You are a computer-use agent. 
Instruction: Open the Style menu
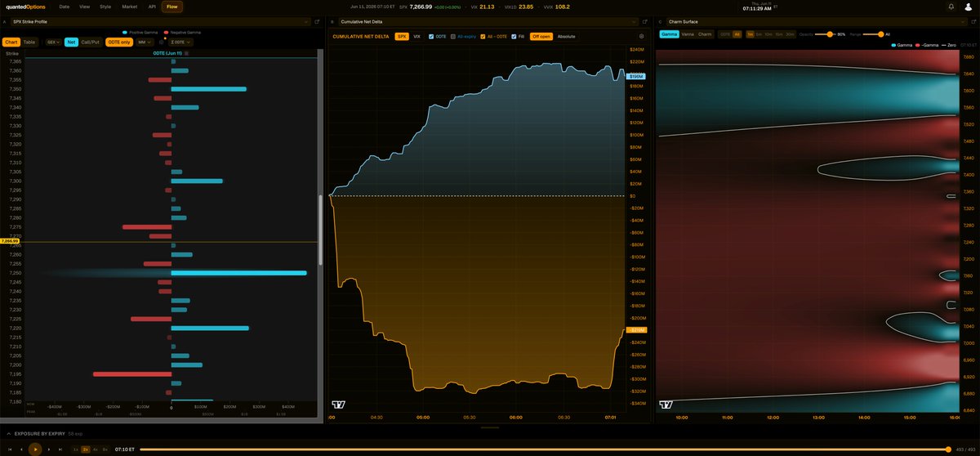tap(105, 7)
